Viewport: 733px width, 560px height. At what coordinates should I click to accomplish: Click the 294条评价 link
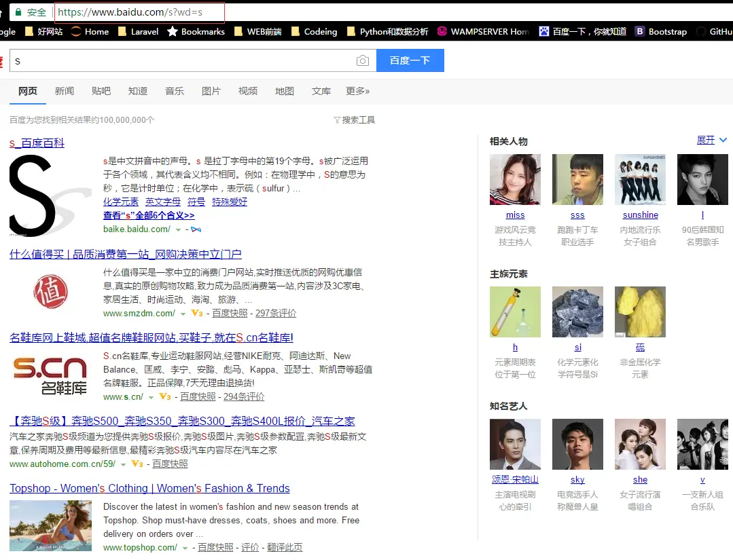click(244, 396)
